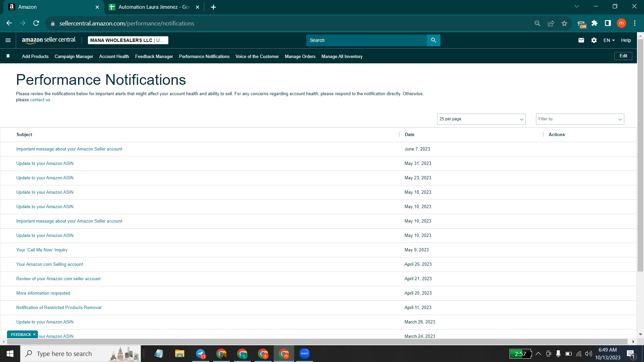Image resolution: width=644 pixels, height=362 pixels.
Task: Open the Windows Start menu
Action: 10,354
